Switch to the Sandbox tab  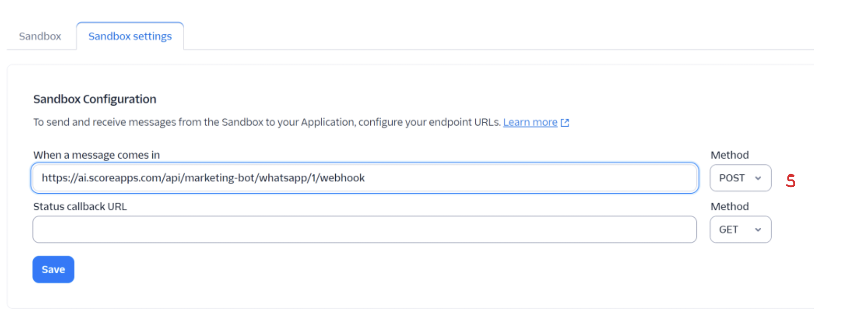40,36
